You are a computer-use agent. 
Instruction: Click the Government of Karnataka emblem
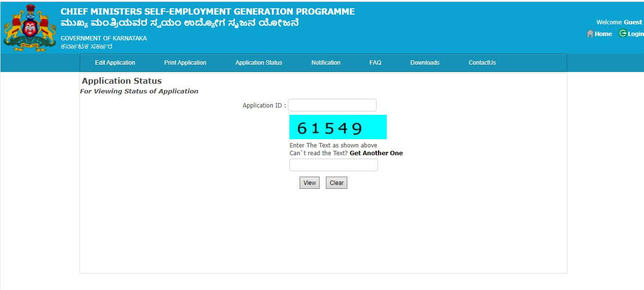coord(28,27)
